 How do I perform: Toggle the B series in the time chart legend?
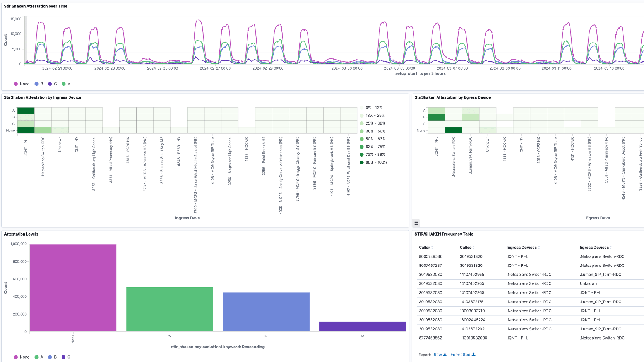click(39, 84)
